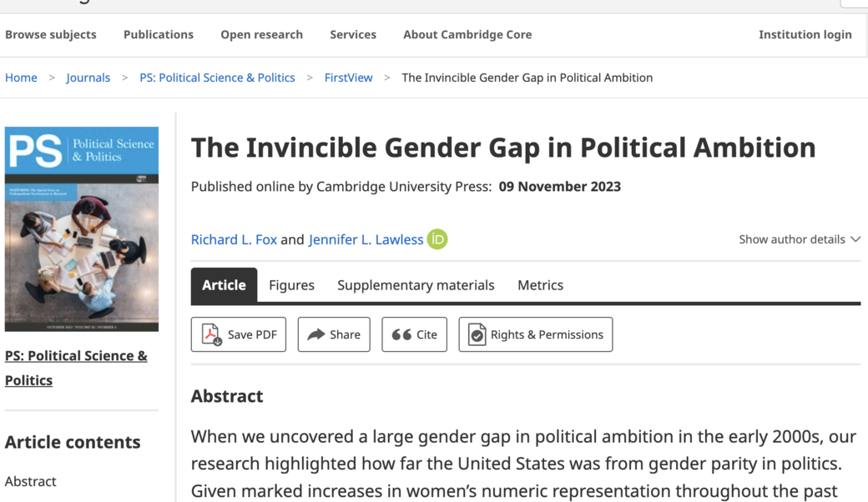Open the Open research menu
The width and height of the screenshot is (868, 502).
[261, 34]
